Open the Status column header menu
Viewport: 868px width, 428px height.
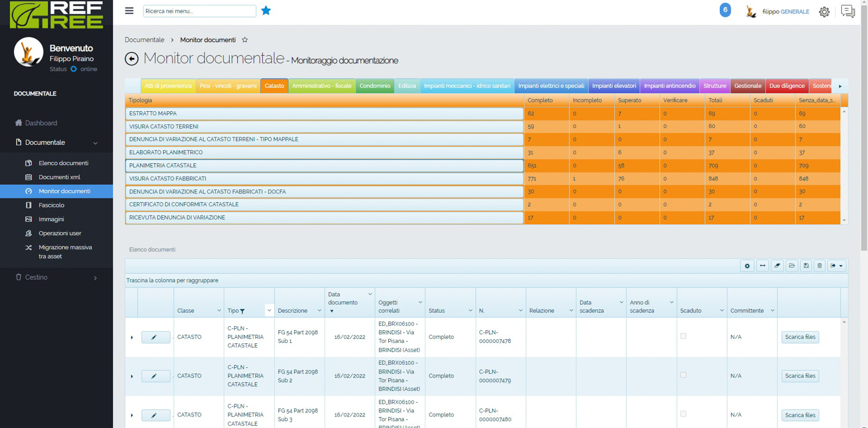[470, 311]
